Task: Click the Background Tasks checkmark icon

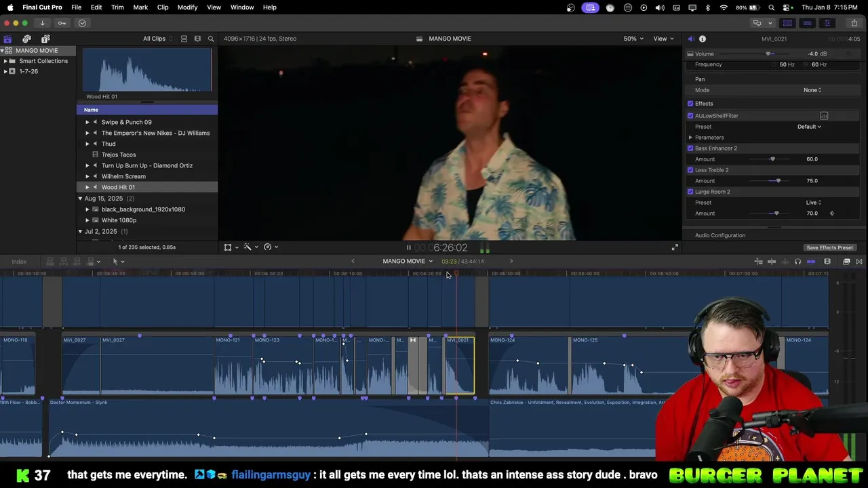Action: coord(82,23)
